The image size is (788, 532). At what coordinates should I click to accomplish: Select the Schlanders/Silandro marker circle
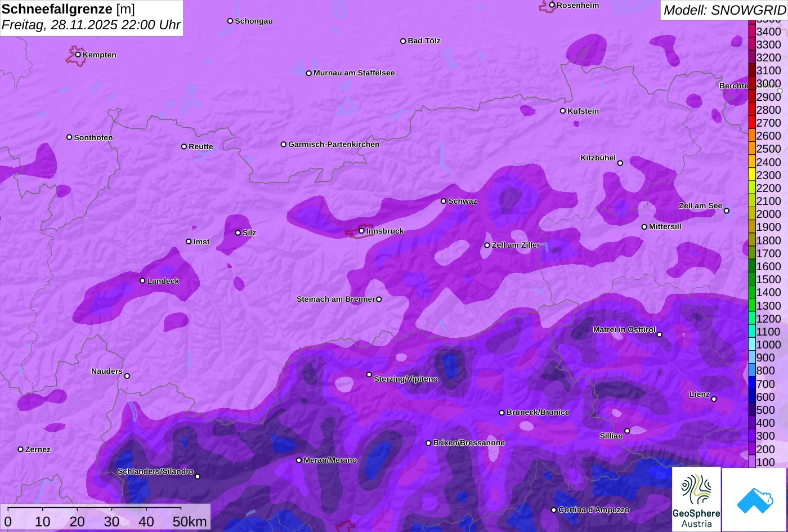(x=198, y=477)
